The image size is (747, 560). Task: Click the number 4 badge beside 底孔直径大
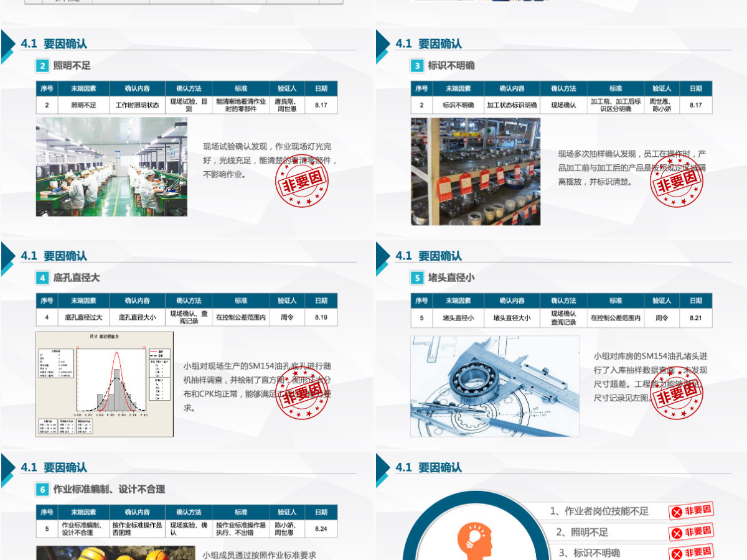(x=42, y=278)
